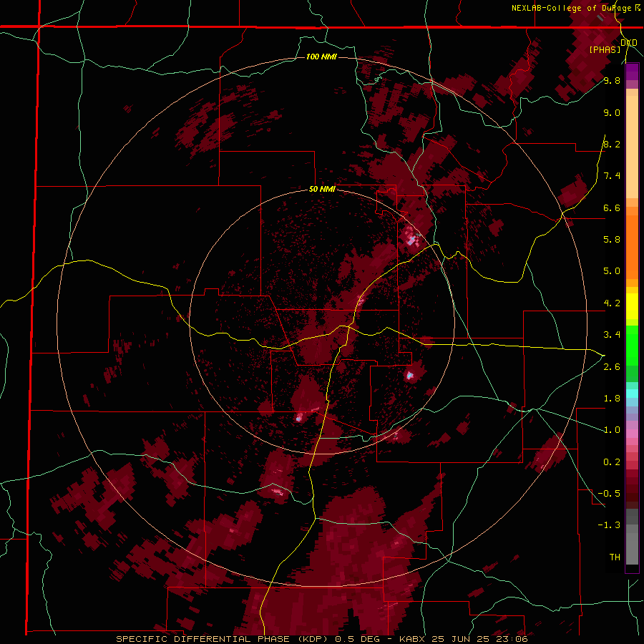644x644 pixels.
Task: Click the [PHAS] legend unit label
Action: pyautogui.click(x=605, y=49)
